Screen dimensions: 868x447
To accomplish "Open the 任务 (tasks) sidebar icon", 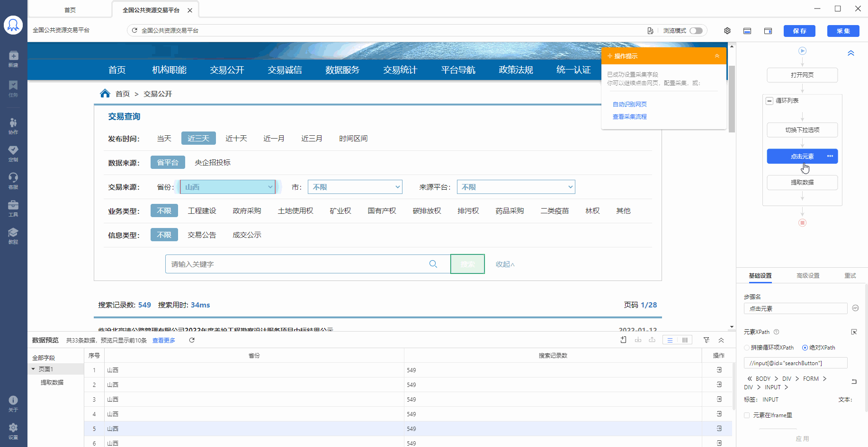I will 13,88.
